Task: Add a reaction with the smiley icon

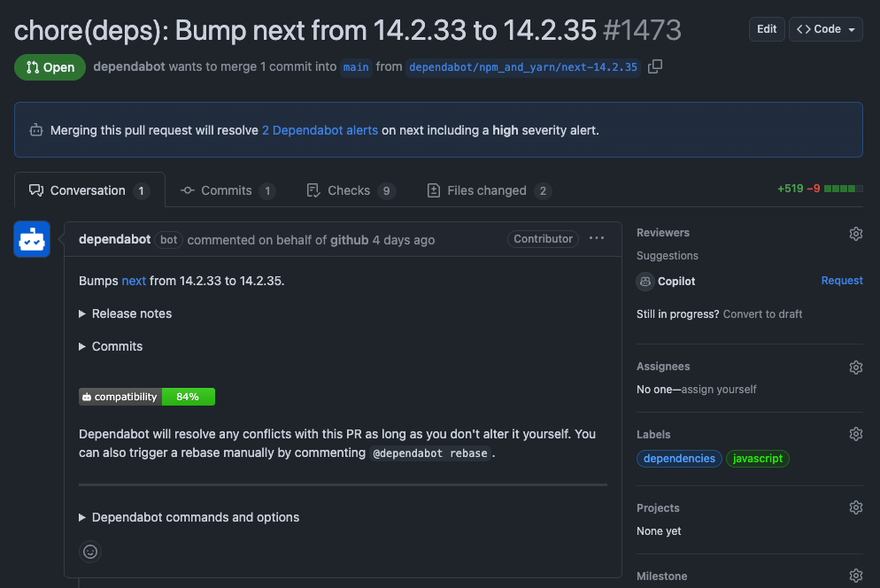Action: (90, 552)
